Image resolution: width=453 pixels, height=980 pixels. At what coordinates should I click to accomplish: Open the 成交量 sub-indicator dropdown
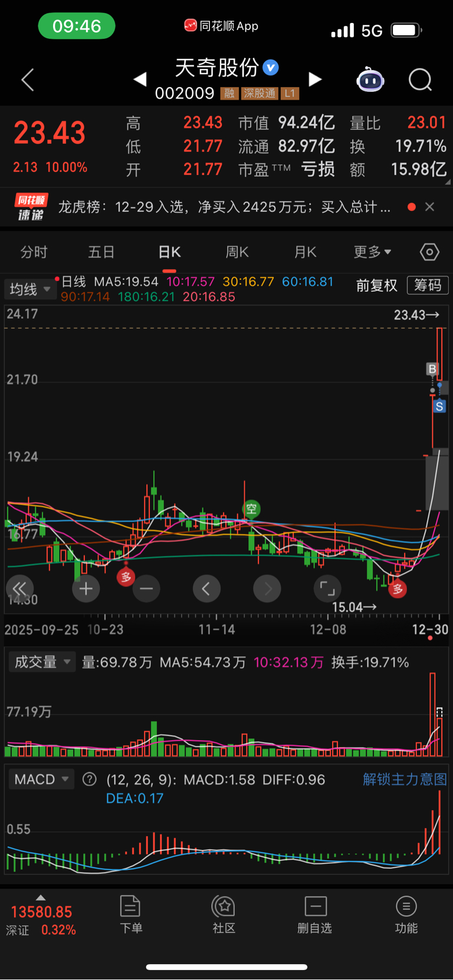(42, 662)
